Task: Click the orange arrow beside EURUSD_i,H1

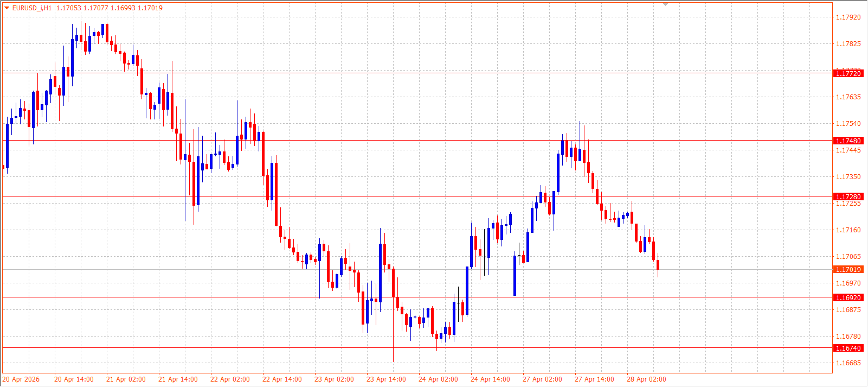Action: [x=7, y=8]
